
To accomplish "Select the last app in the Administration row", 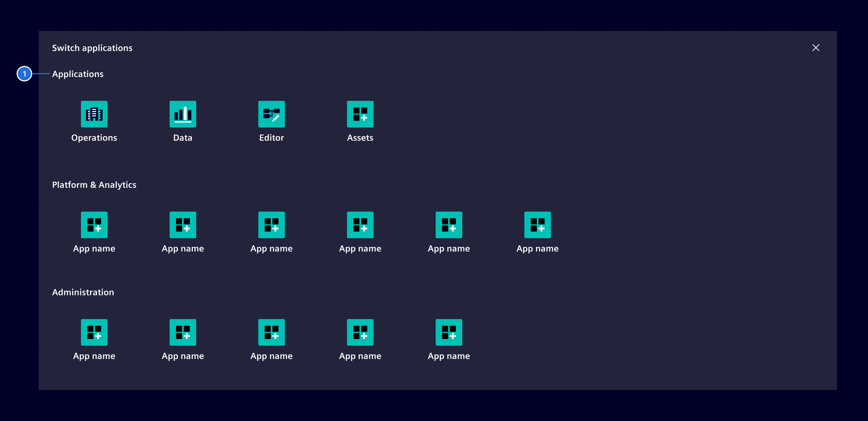I will tap(448, 332).
